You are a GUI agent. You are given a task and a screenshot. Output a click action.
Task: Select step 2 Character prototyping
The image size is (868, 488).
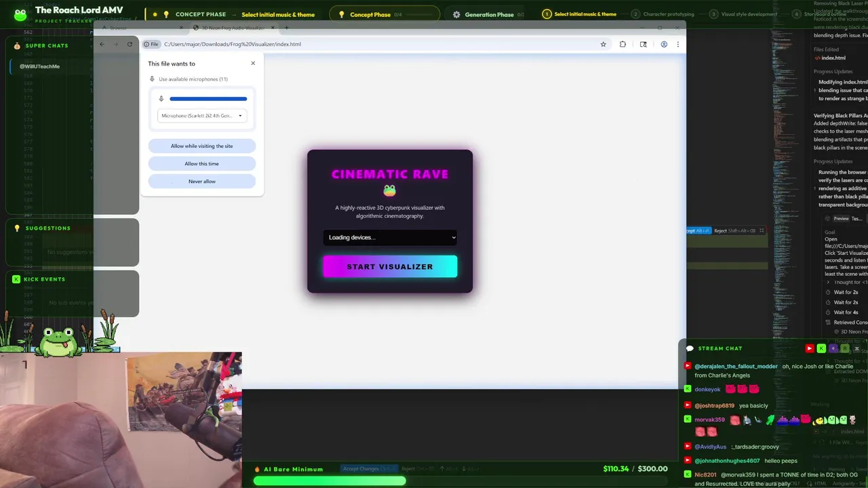click(663, 14)
